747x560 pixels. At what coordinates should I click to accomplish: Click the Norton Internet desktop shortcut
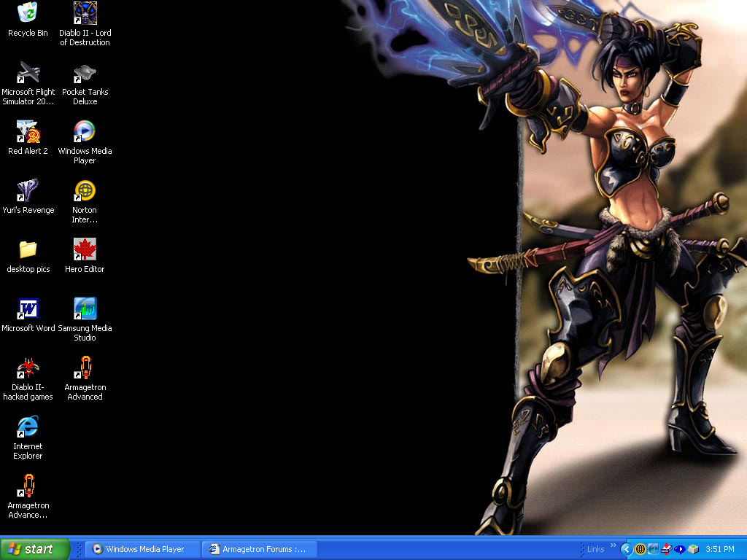tap(85, 190)
